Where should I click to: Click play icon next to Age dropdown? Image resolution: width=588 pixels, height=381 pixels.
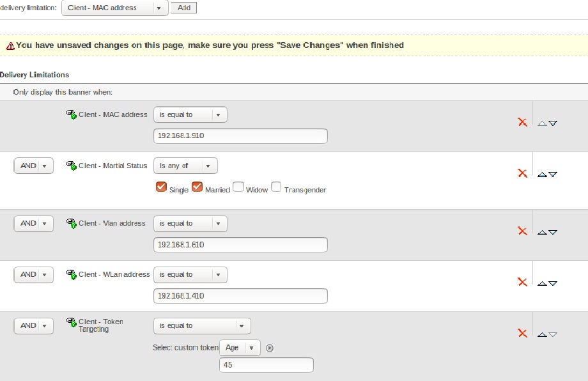click(x=270, y=348)
